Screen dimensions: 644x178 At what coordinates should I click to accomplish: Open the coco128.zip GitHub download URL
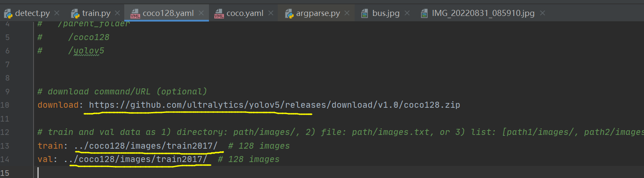274,105
